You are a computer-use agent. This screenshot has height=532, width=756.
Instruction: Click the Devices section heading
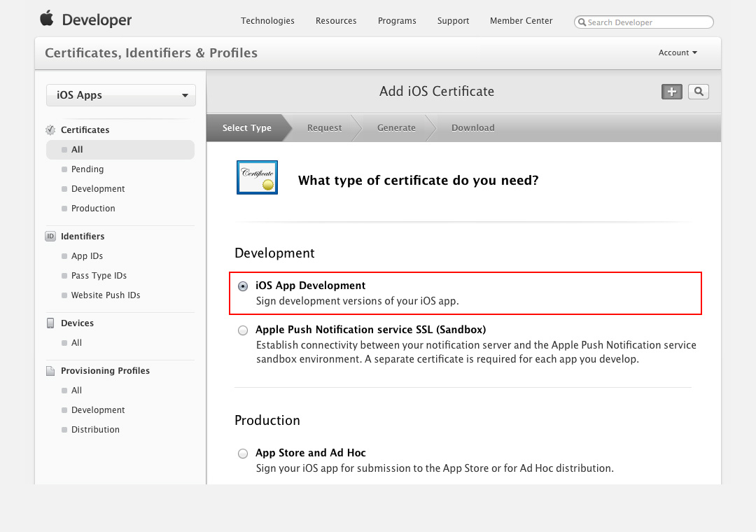[x=77, y=323]
